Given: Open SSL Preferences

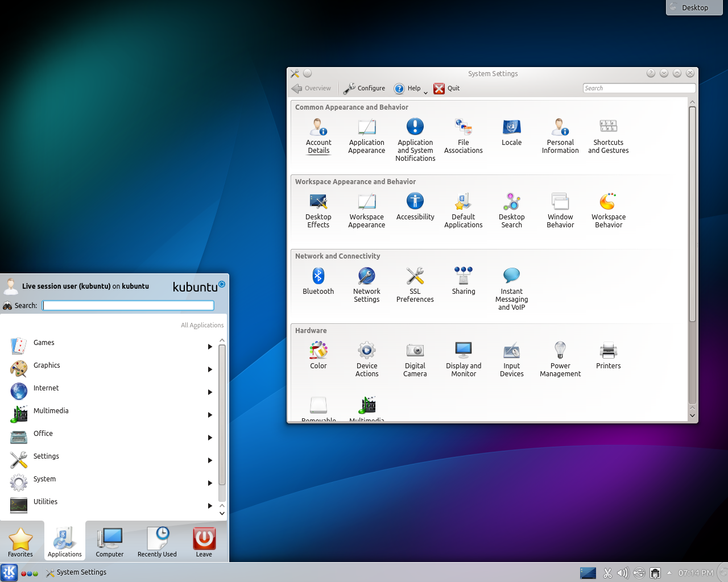Looking at the screenshot, I should (x=415, y=285).
